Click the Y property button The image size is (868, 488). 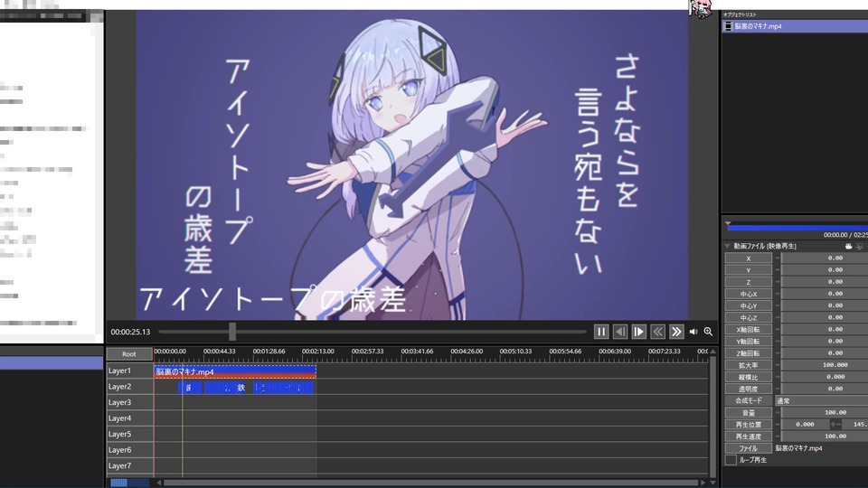(749, 270)
